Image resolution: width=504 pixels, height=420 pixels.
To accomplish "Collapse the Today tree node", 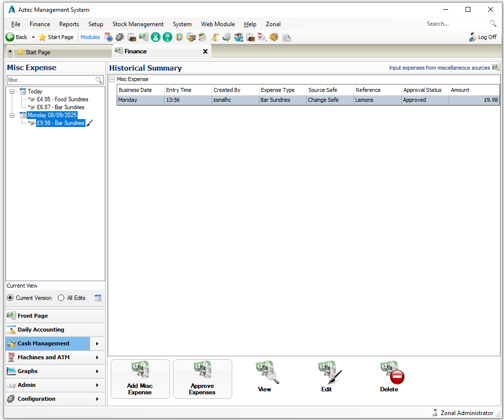I will coord(12,91).
